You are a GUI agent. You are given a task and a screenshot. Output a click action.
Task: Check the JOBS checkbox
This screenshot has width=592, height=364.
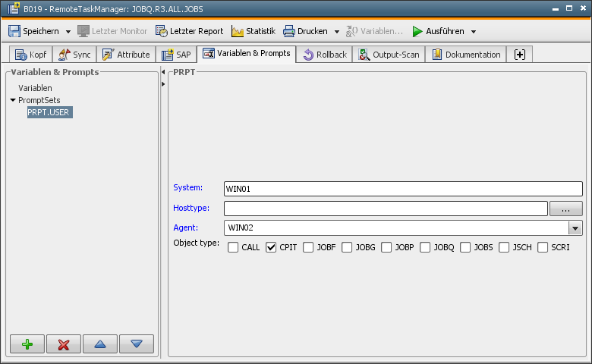click(x=465, y=247)
